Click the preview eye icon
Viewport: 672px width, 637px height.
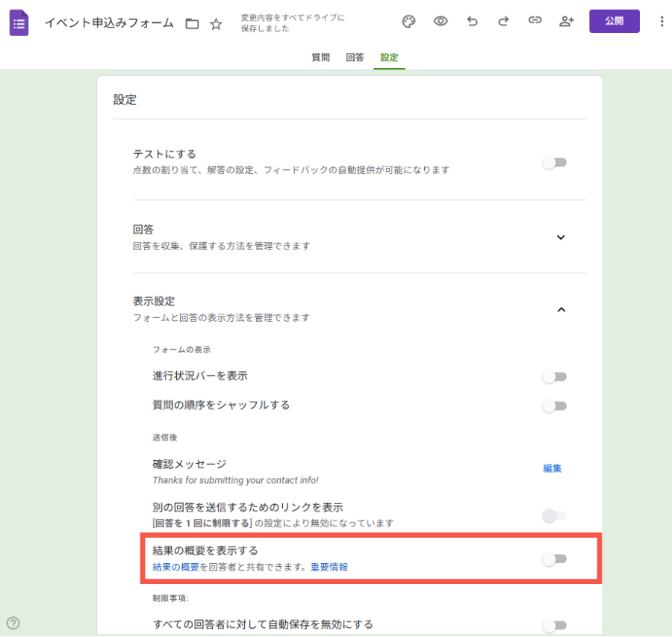pyautogui.click(x=441, y=22)
